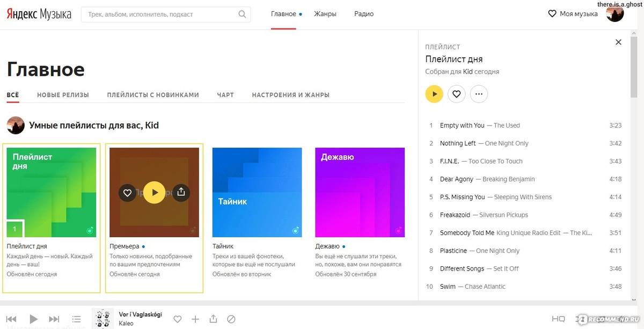Open the Дежавю purple playlist cover
Screen dimensions: 644x329
(360, 193)
